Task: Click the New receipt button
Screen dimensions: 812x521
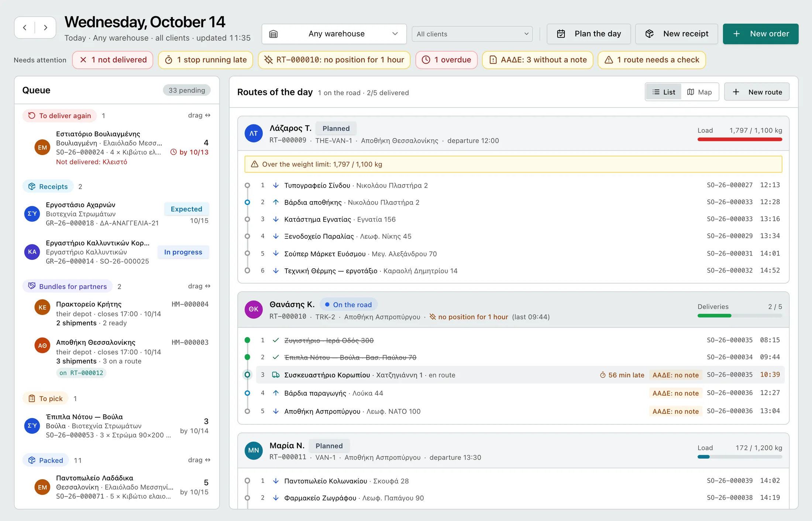Action: point(677,34)
